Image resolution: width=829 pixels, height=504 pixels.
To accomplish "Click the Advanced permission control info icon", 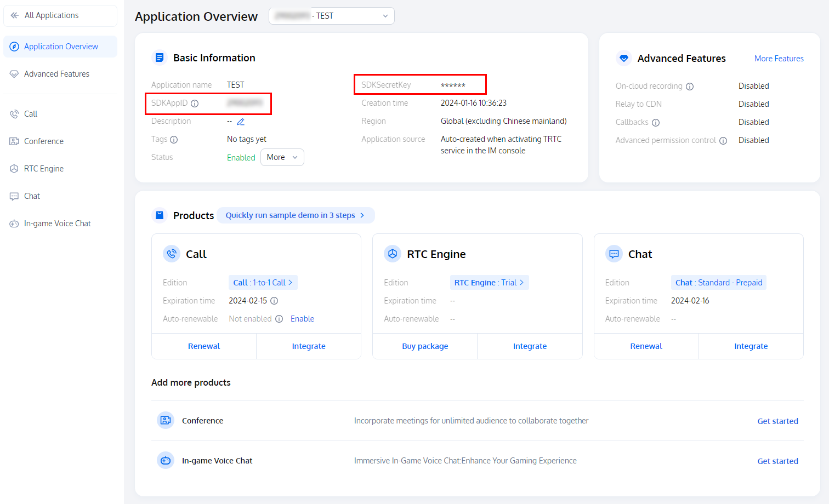I will (x=723, y=141).
